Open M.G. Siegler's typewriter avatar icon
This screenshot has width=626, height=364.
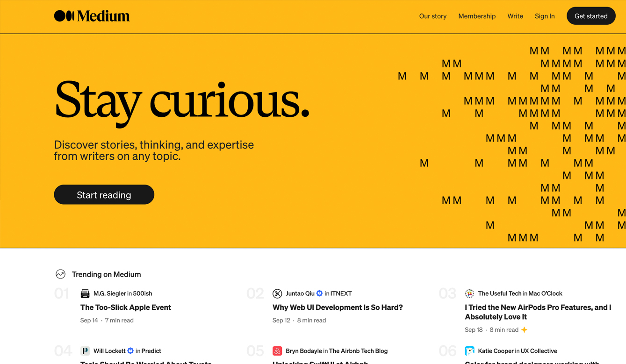pos(85,293)
